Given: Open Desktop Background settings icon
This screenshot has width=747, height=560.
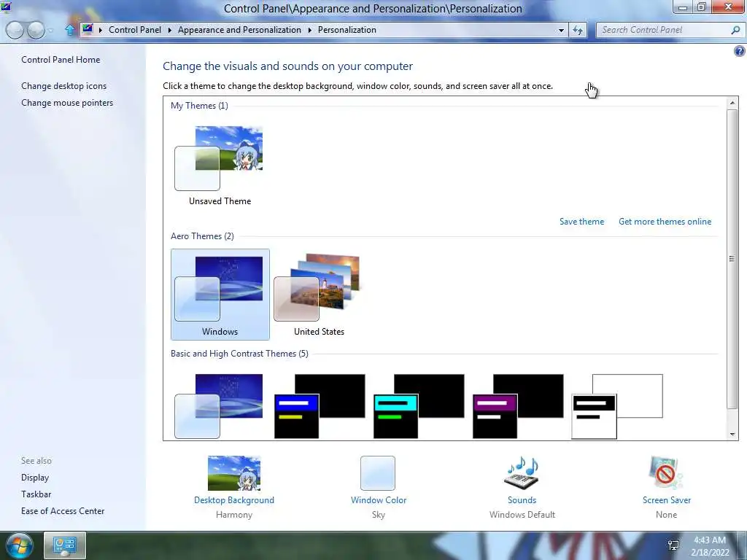Looking at the screenshot, I should 234,473.
